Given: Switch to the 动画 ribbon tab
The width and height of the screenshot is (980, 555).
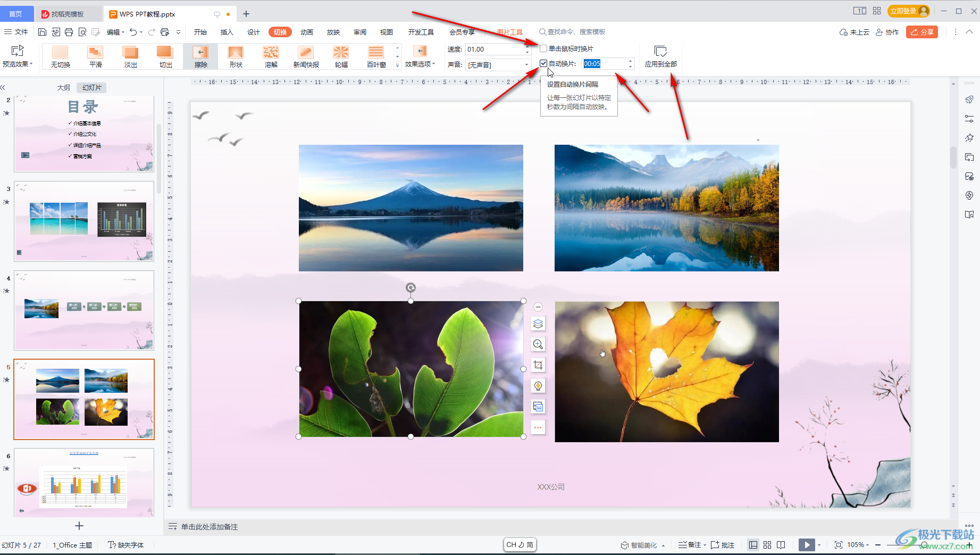Looking at the screenshot, I should (307, 32).
